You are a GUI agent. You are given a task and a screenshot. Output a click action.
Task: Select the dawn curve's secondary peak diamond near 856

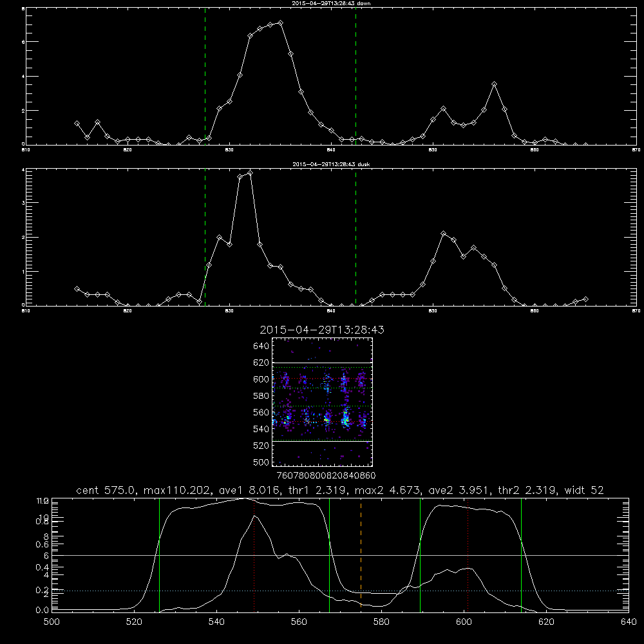(x=495, y=84)
